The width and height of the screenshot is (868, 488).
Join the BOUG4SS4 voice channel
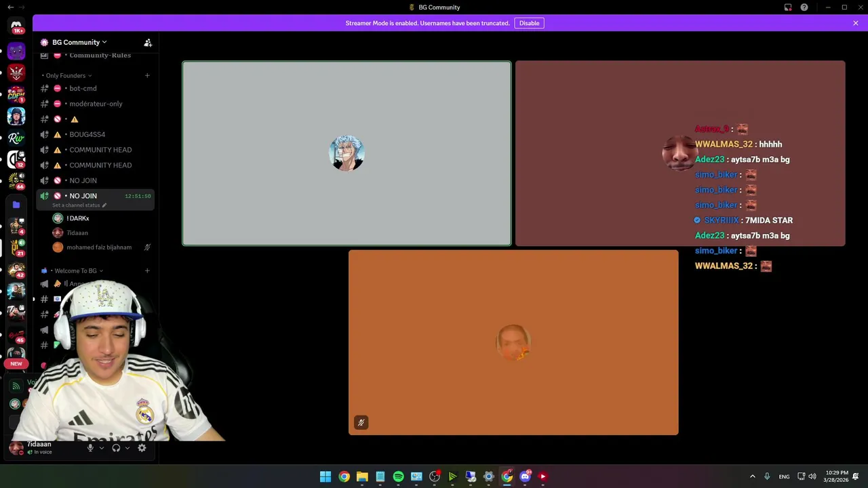click(x=95, y=134)
